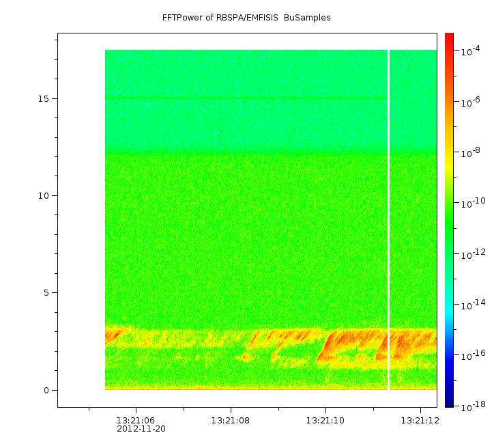
Task: Click the y-axis tick label 5
Action: (x=46, y=293)
